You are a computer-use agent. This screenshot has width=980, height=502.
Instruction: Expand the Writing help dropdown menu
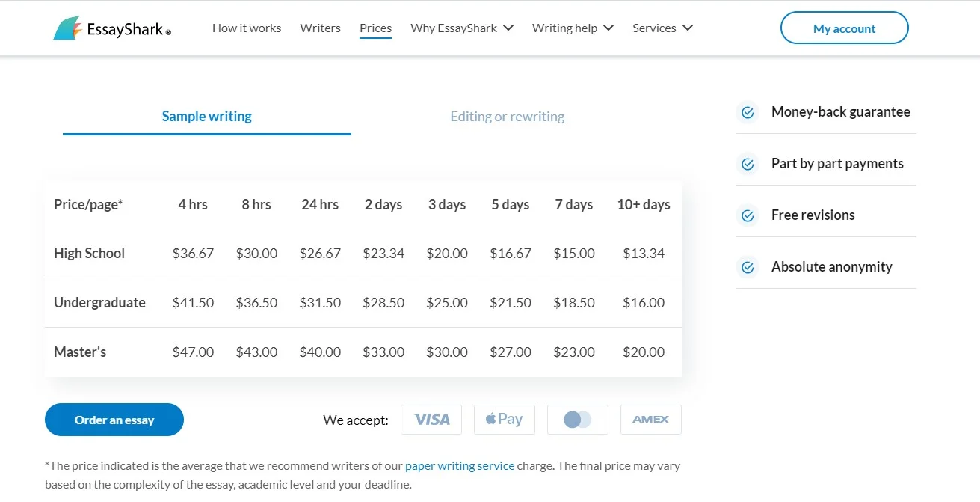pos(573,28)
